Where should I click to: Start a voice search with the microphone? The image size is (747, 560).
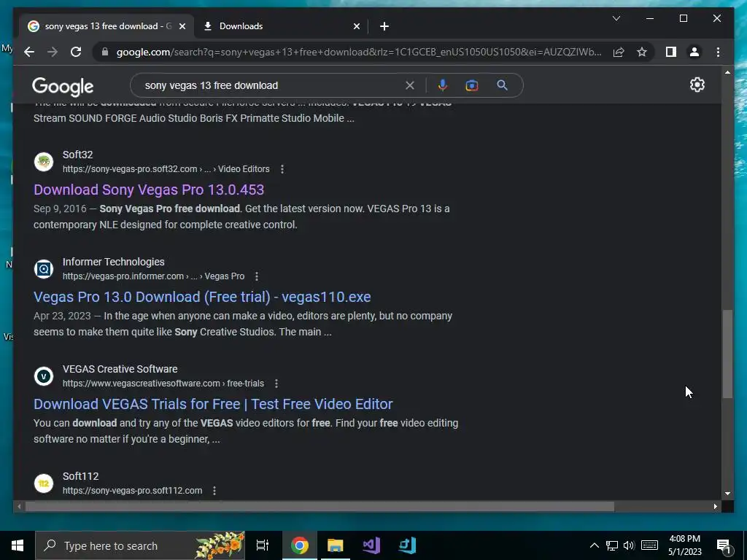click(443, 85)
